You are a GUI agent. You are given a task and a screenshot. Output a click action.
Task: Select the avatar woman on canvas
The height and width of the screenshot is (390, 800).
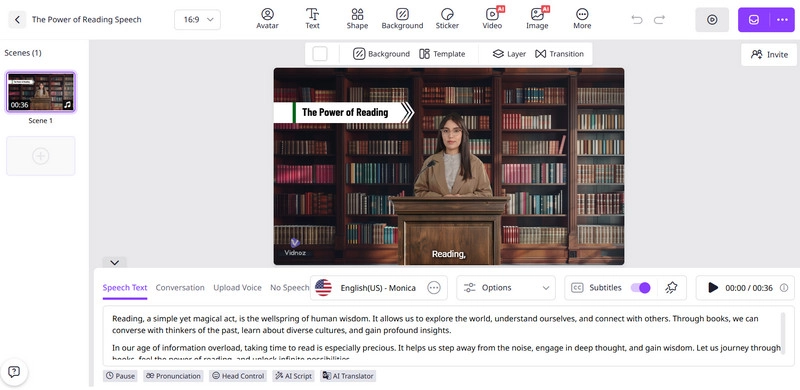pos(453,156)
